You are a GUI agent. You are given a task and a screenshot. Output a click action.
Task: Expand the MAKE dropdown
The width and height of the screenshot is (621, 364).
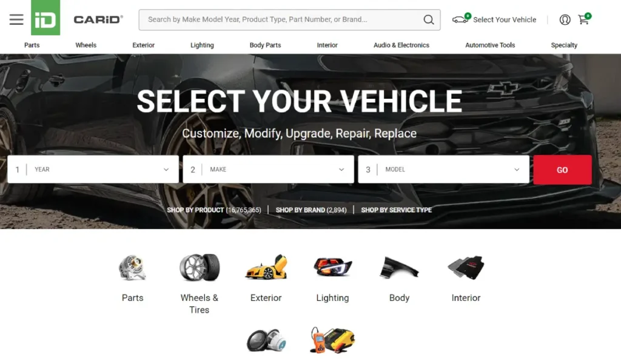coord(268,170)
